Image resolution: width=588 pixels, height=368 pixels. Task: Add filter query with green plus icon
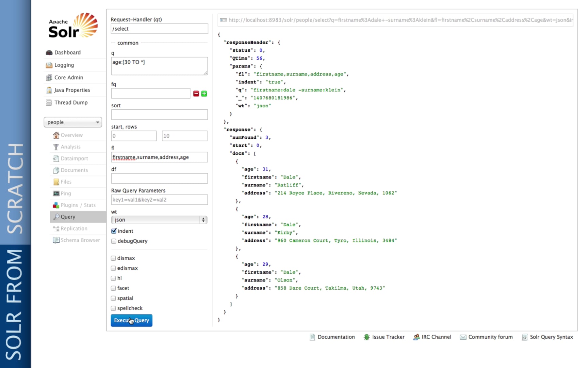[204, 94]
